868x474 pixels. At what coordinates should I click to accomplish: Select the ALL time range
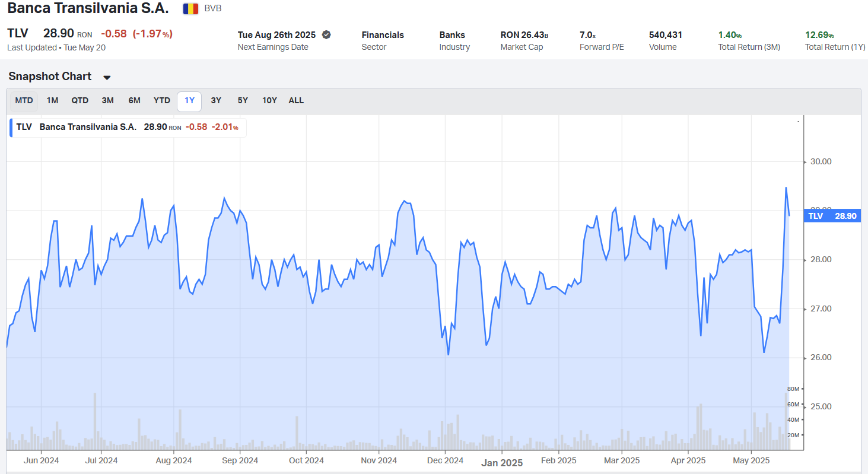pos(296,101)
